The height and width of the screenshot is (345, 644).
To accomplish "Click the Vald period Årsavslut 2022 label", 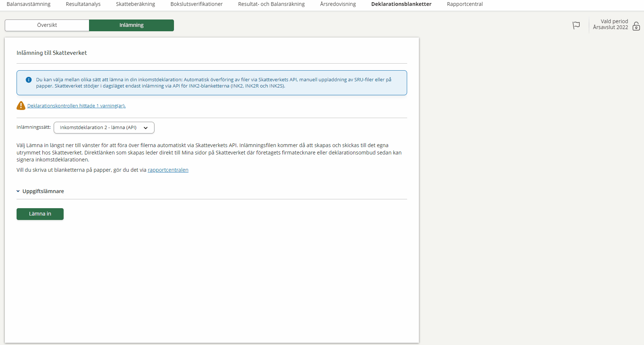I will tap(610, 24).
